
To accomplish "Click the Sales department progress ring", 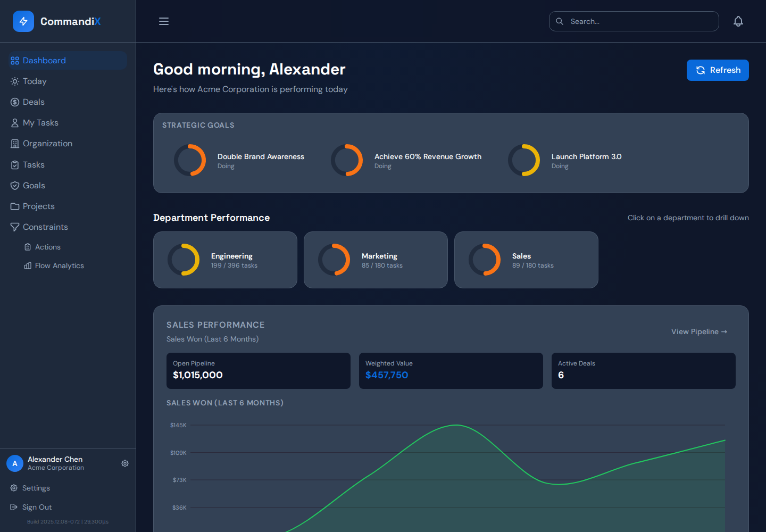I will coord(485,260).
